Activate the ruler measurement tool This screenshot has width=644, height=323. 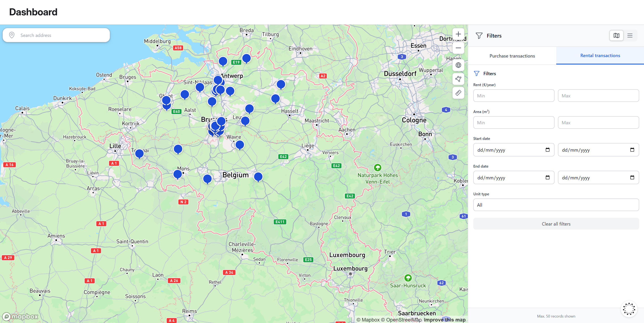coord(458,93)
